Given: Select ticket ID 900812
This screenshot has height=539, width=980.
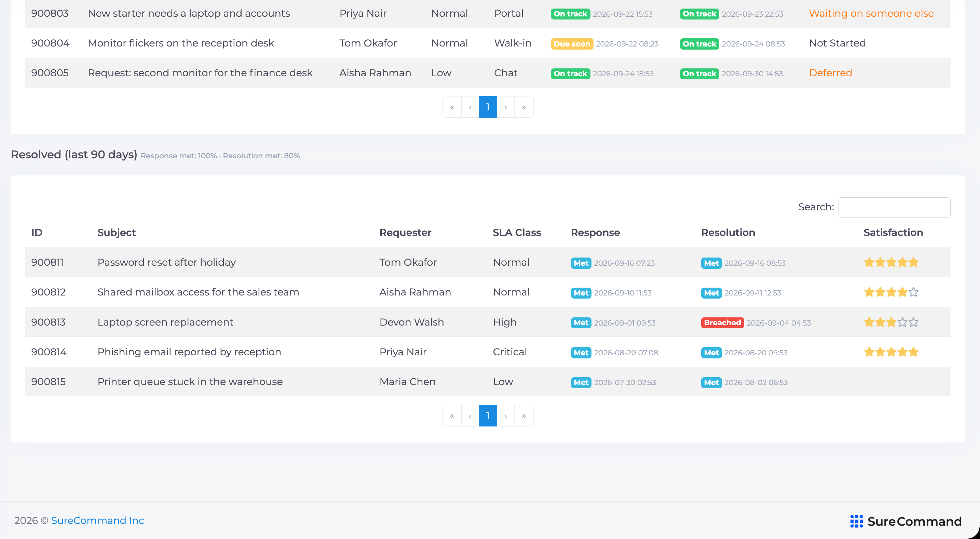Looking at the screenshot, I should pyautogui.click(x=48, y=292).
